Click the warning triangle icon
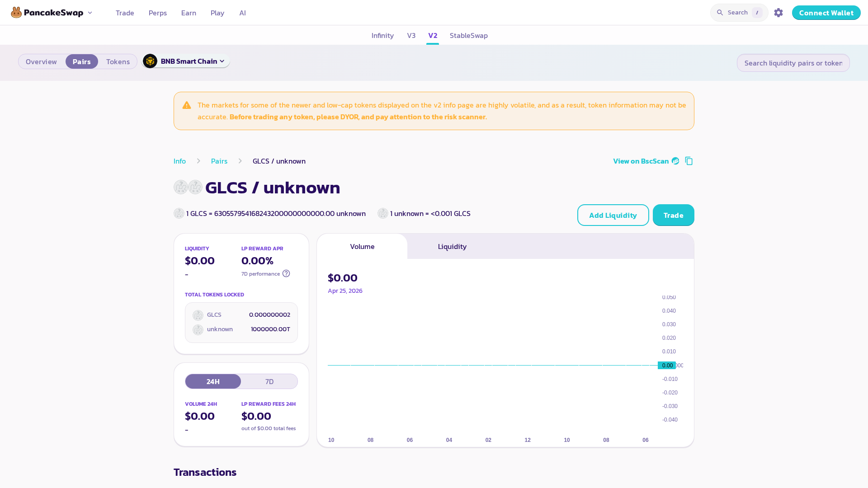This screenshot has height=488, width=868. [x=187, y=105]
